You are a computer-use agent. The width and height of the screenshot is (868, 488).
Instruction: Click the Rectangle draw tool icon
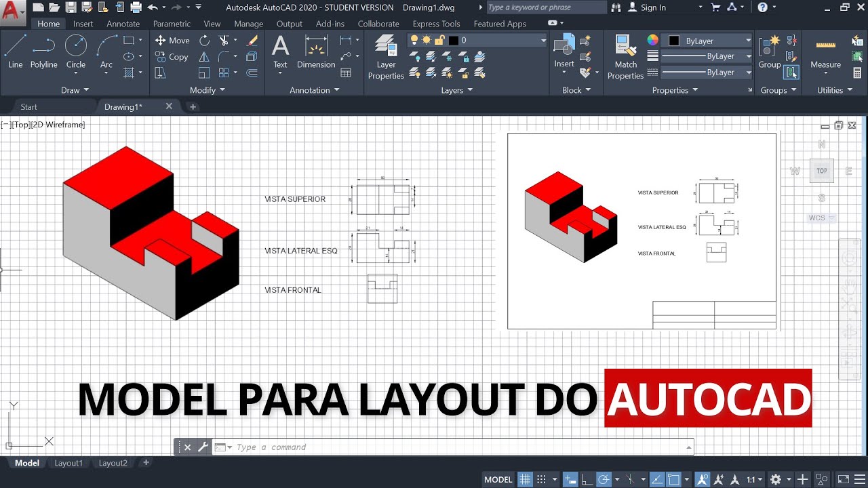(129, 41)
